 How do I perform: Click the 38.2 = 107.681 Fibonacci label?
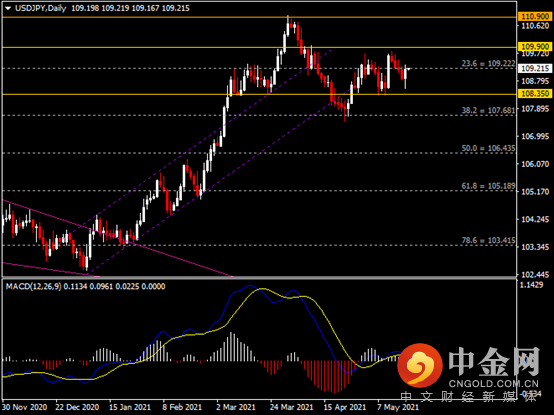coord(488,110)
